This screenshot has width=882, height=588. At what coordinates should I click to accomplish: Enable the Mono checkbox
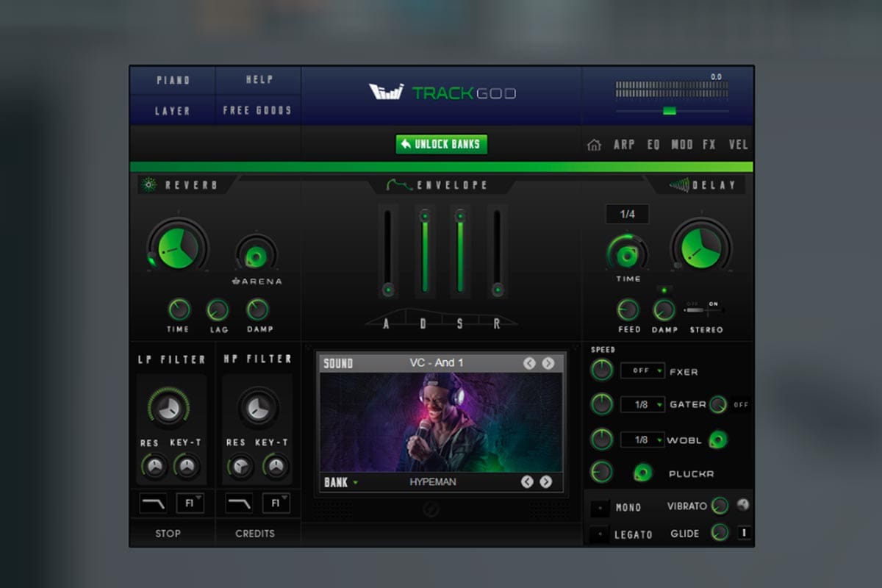point(600,507)
